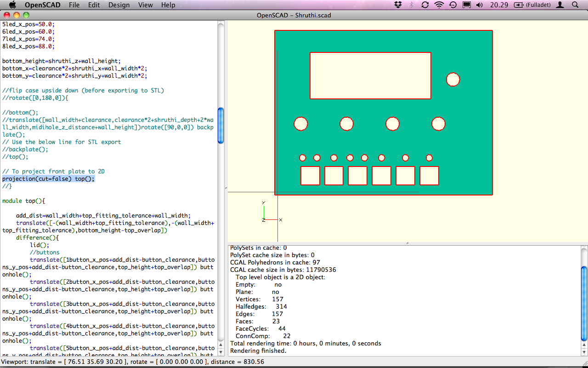Click the 'Faces: 23' console line
The image size is (588, 368).
click(258, 322)
